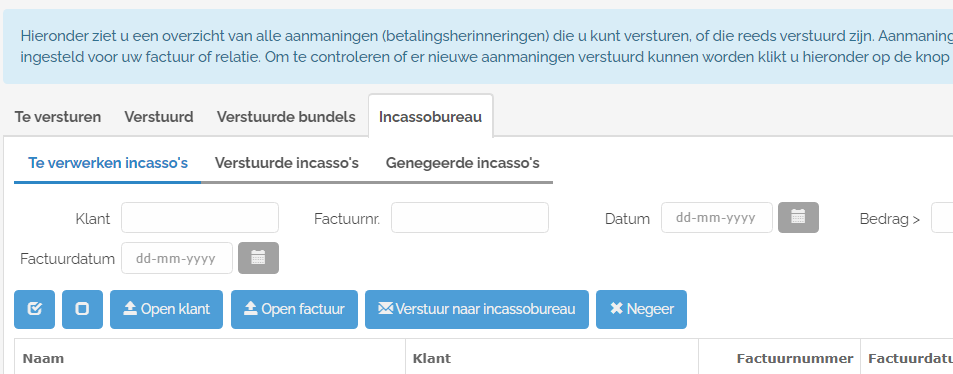Select the Te verwerken incasso's subtab
Image resolution: width=953 pixels, height=374 pixels.
108,163
